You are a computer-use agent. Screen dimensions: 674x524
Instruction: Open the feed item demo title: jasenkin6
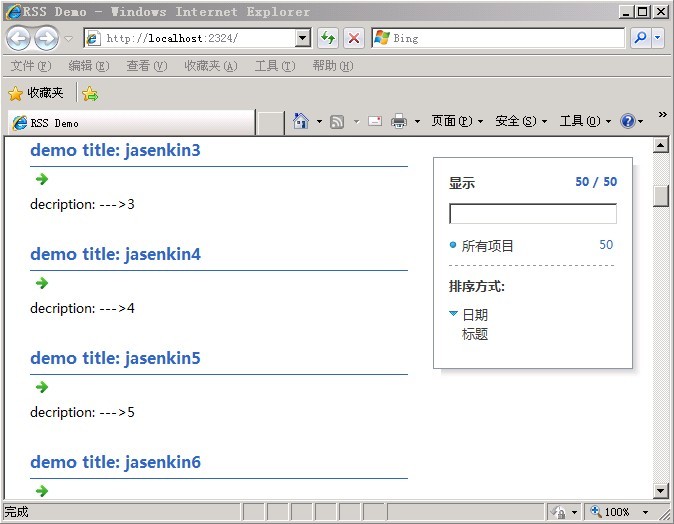[115, 463]
